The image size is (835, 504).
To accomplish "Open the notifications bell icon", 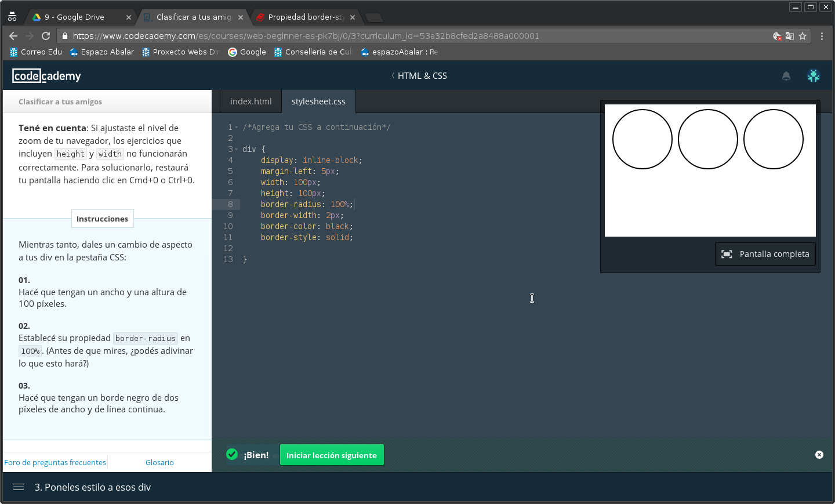I will (786, 76).
